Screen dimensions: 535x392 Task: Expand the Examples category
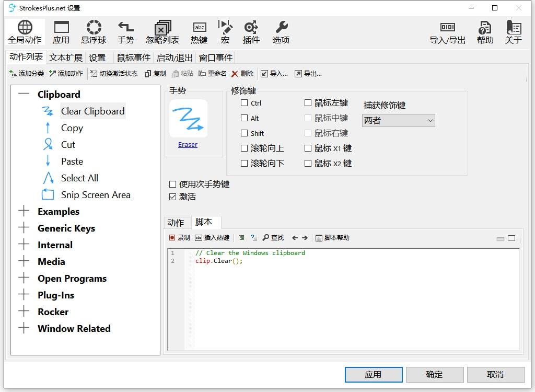click(x=24, y=211)
